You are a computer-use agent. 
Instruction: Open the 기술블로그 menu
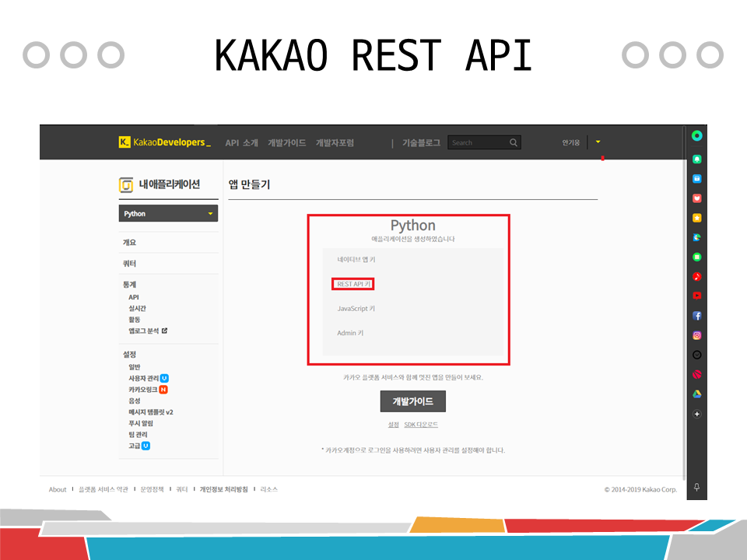[x=422, y=143]
